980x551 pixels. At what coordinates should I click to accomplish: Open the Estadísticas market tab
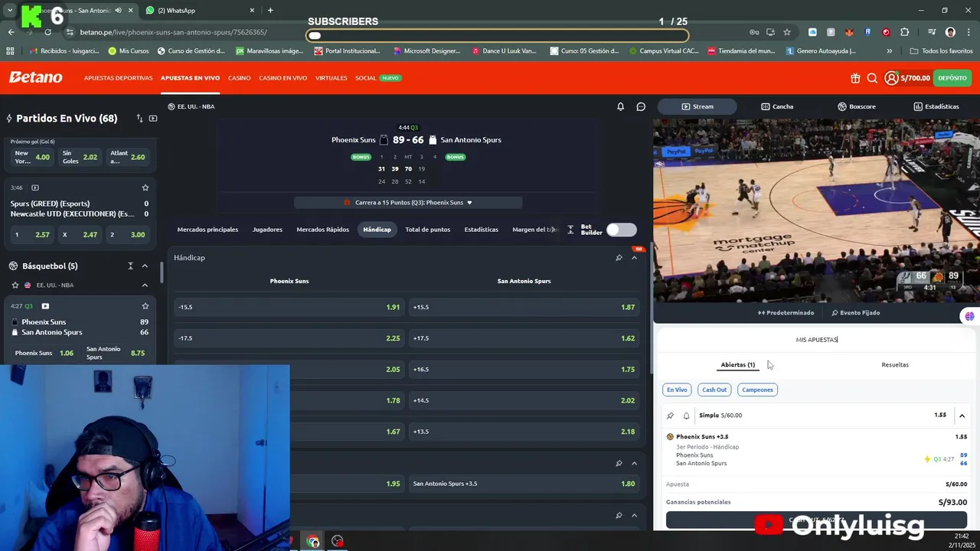(x=481, y=230)
